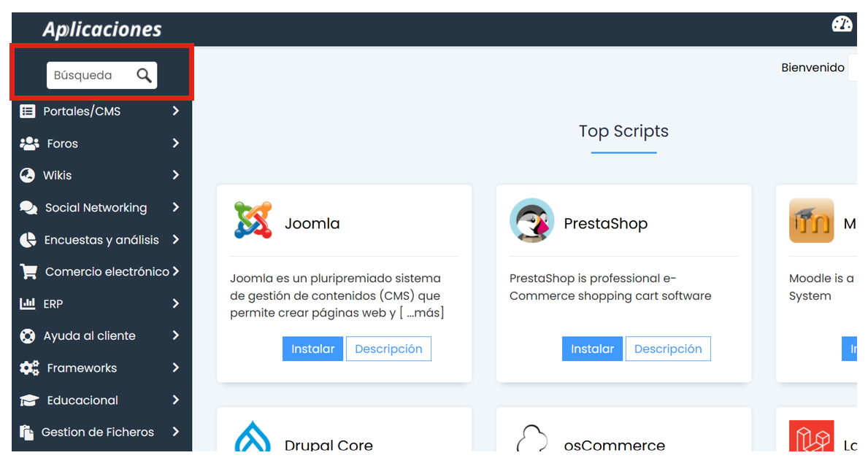Viewport: 868px width, 466px height.
Task: Click the Top Scripts heading
Action: click(x=624, y=131)
